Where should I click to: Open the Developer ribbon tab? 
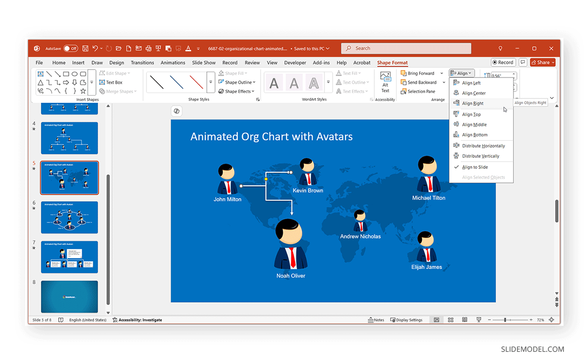pyautogui.click(x=295, y=62)
